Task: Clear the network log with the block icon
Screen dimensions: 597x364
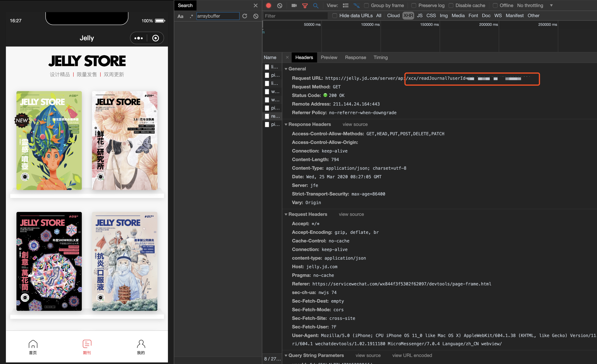Action: click(x=280, y=5)
